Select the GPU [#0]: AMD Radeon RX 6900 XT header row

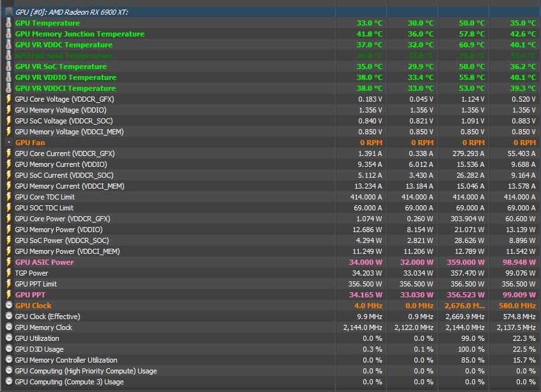tap(270, 12)
